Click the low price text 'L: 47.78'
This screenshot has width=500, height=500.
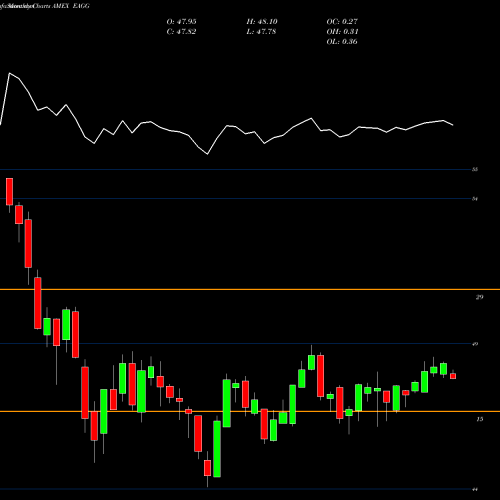pos(261,32)
